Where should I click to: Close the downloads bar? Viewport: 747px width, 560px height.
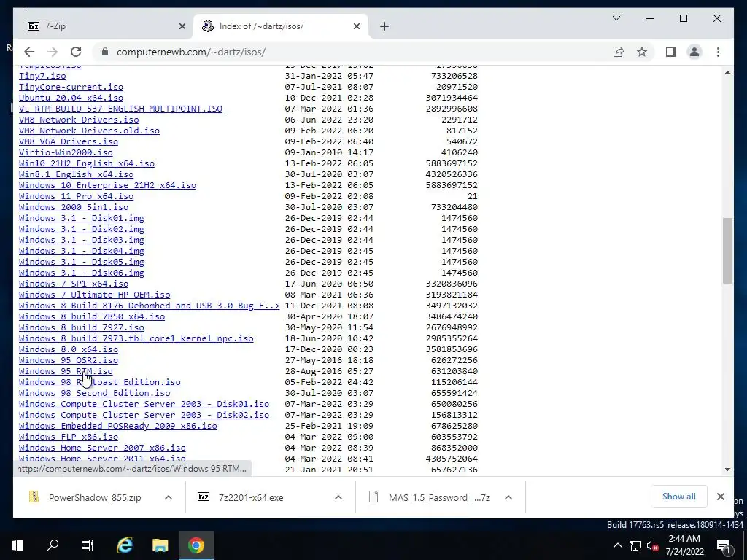point(720,497)
